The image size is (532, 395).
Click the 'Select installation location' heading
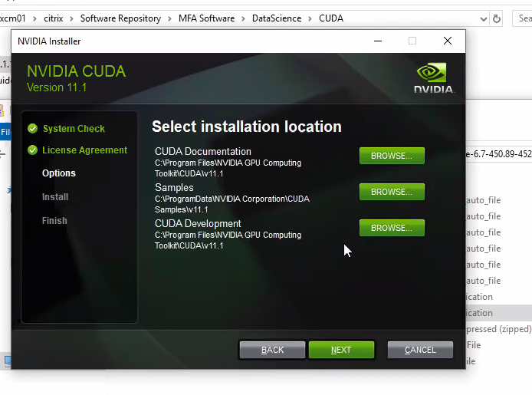coord(247,127)
